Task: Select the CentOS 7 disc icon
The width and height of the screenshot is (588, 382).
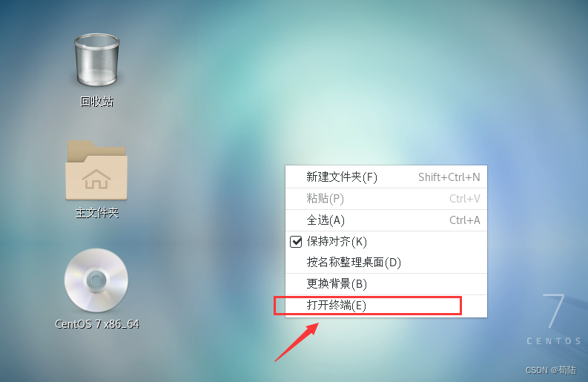Action: 96,280
